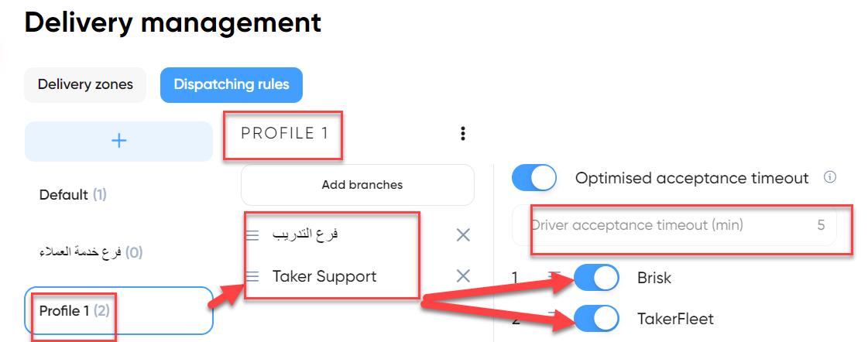
Task: Grab drag handle beside فرع التدريب
Action: pos(252,235)
